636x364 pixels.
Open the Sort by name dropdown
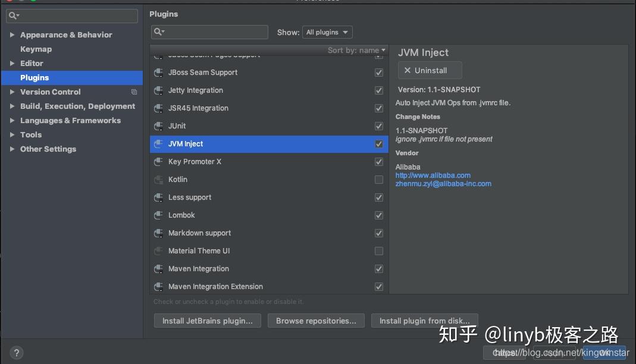click(x=356, y=51)
